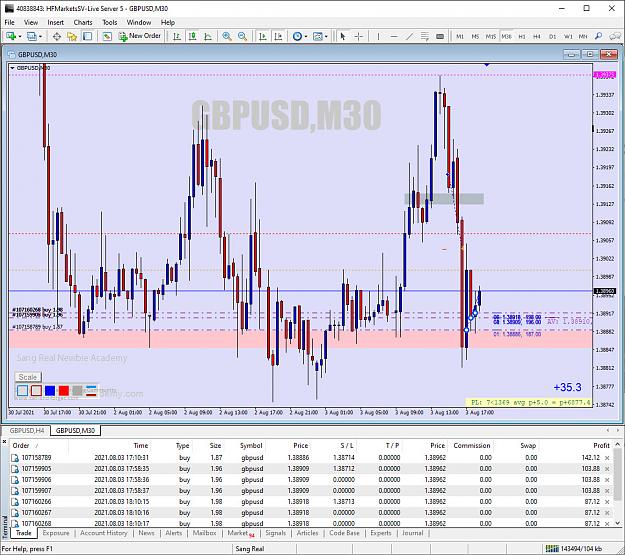The height and width of the screenshot is (555, 625).
Task: Open the Window menu
Action: point(139,22)
